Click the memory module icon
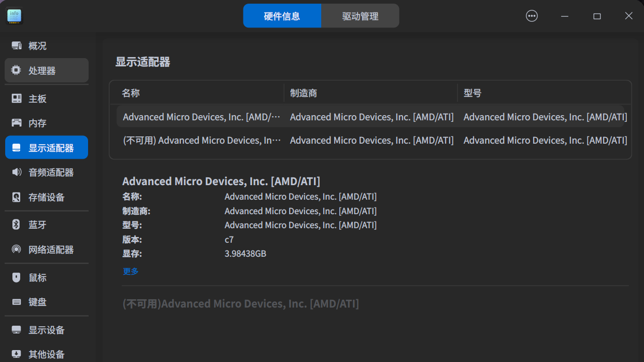Image resolution: width=644 pixels, height=362 pixels. pos(17,123)
